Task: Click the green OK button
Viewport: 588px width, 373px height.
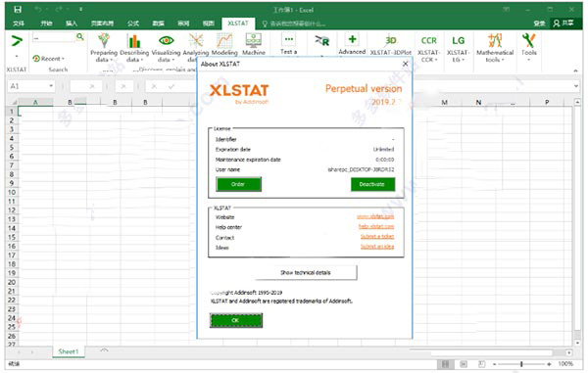Action: pos(236,320)
